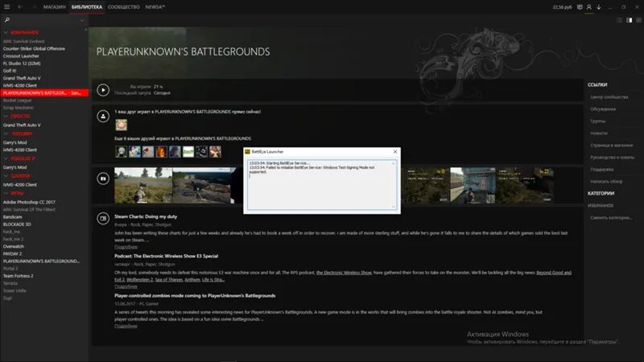The width and height of the screenshot is (644, 362).
Task: Collapse the ИЗБРАННОЕ category
Action: (6, 32)
